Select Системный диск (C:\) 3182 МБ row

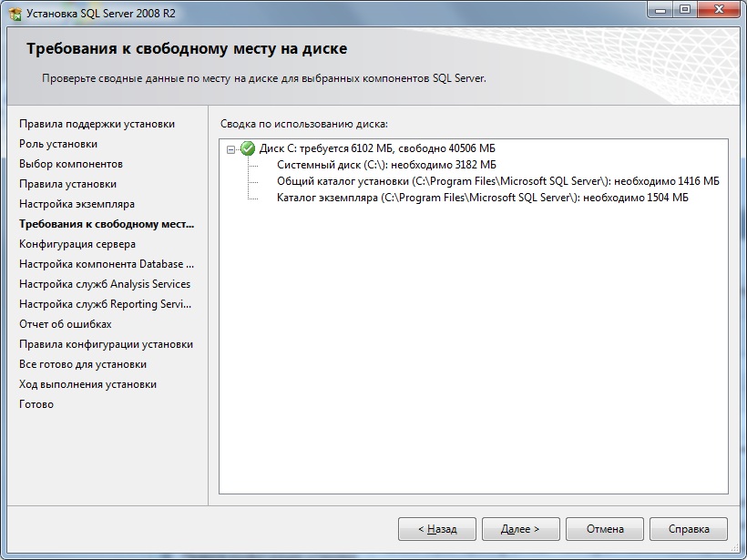[386, 165]
